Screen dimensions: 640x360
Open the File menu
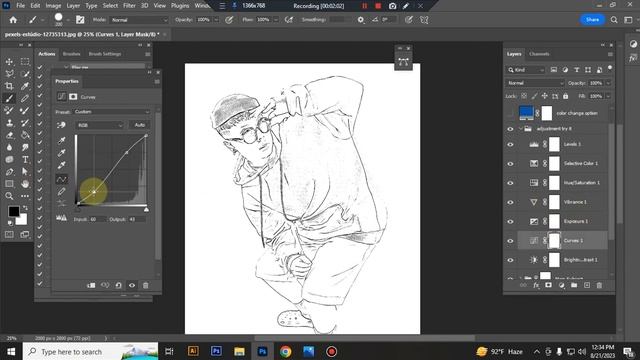tap(20, 6)
